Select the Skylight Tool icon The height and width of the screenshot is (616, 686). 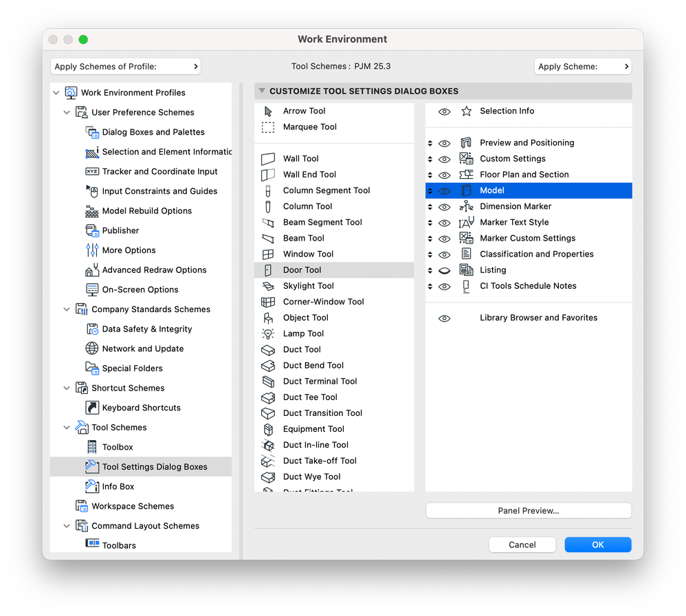click(268, 286)
